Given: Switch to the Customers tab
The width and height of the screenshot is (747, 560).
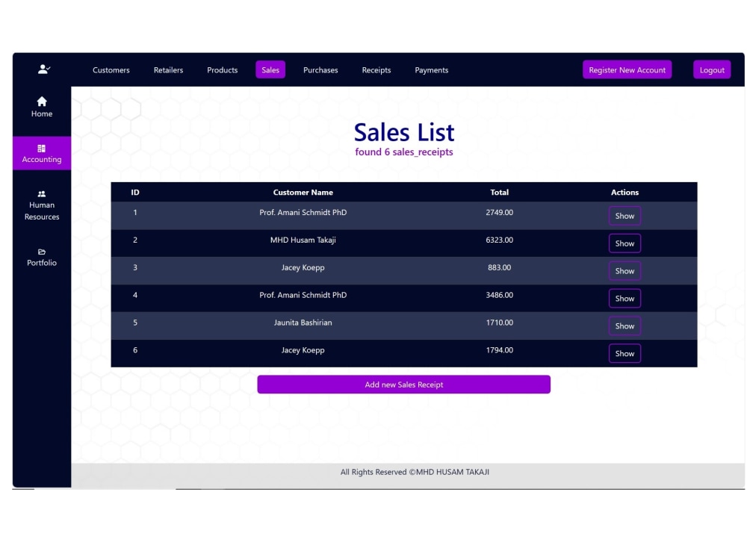Looking at the screenshot, I should [111, 69].
